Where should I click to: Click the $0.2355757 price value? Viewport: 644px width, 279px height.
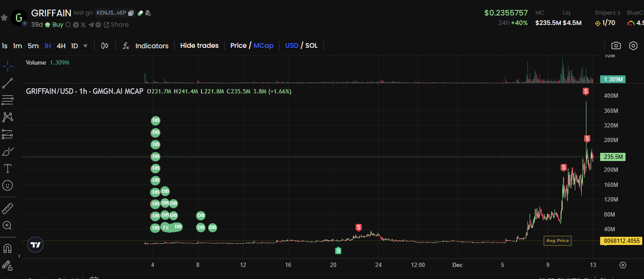[506, 12]
